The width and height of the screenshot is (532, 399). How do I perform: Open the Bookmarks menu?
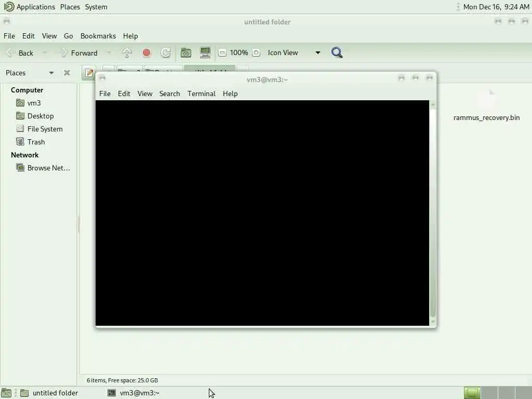tap(98, 36)
